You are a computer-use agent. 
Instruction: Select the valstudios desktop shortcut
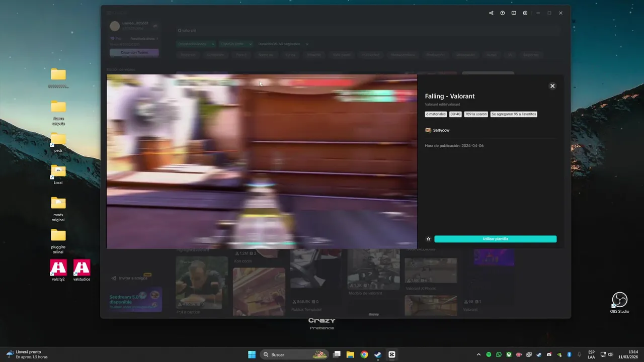(x=82, y=270)
